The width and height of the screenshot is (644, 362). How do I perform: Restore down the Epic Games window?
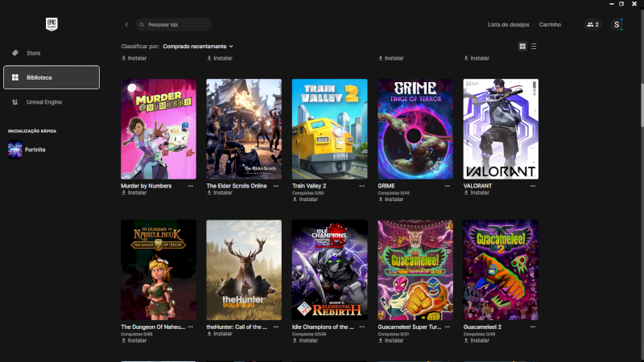pyautogui.click(x=621, y=4)
